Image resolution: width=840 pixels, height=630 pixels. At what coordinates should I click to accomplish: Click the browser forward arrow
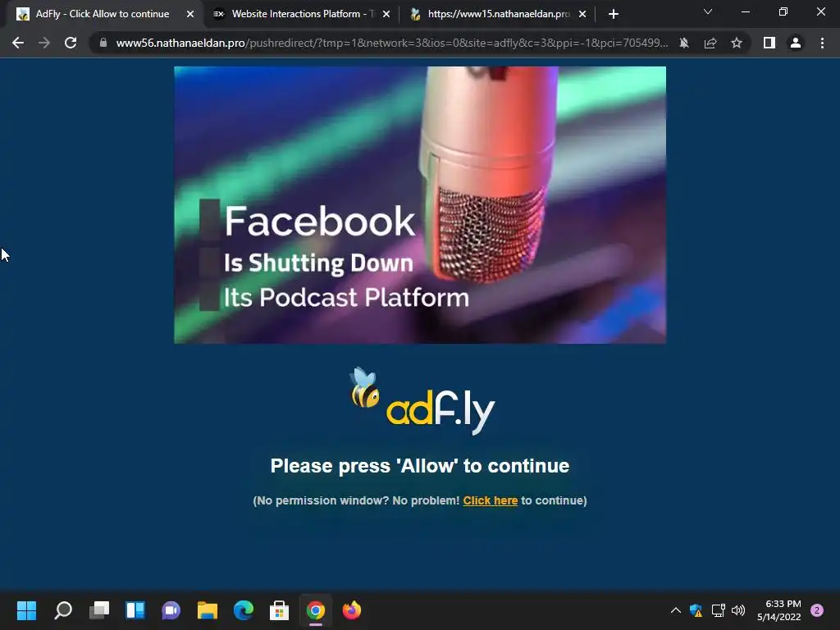coord(44,43)
